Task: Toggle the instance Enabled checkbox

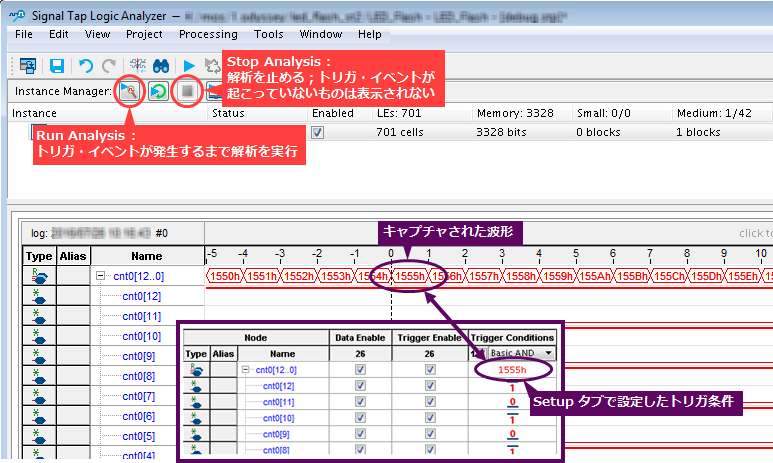Action: pyautogui.click(x=317, y=132)
